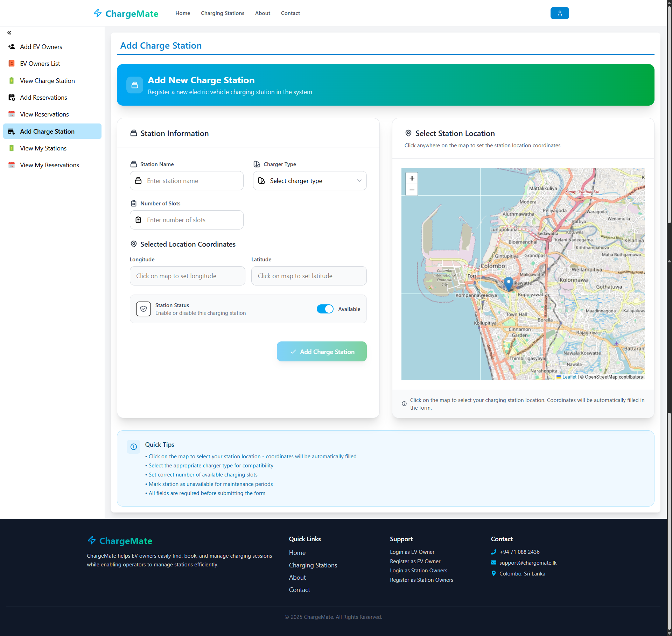Open the Select charger type dropdown
Screen dimensions: 672x636
(x=309, y=181)
